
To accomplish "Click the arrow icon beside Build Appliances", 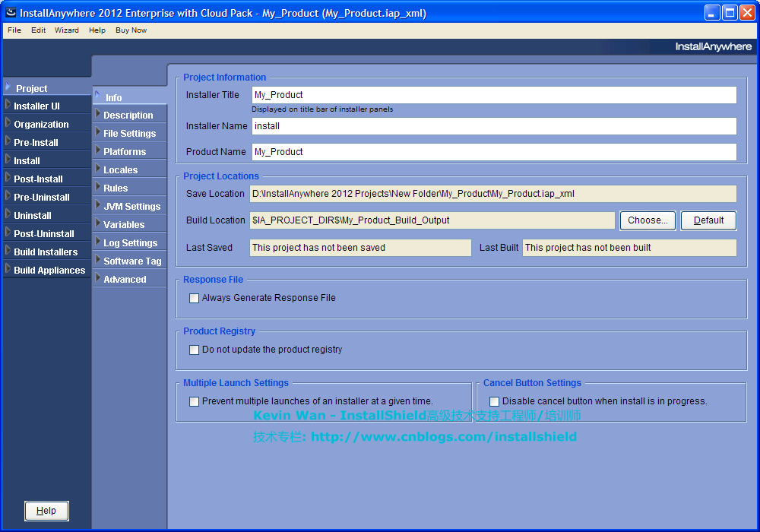I will click(x=8, y=269).
